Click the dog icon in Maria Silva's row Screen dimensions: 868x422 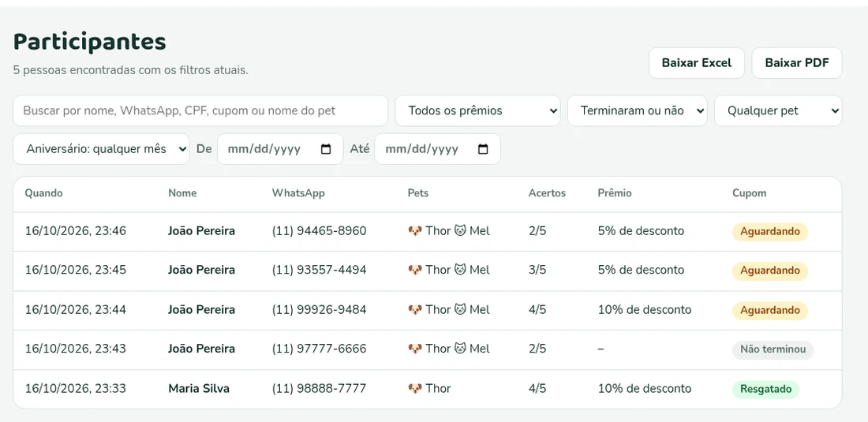415,388
